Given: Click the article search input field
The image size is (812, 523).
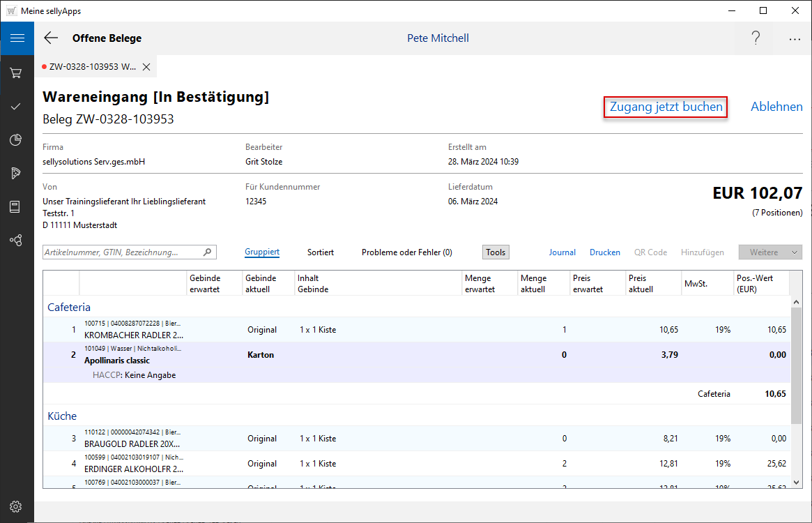Looking at the screenshot, I should 122,252.
